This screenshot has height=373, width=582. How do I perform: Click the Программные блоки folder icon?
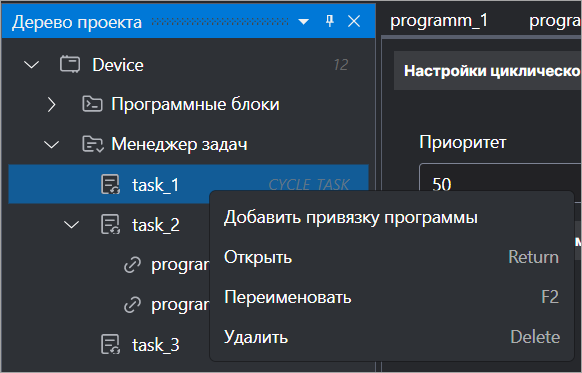coord(92,104)
